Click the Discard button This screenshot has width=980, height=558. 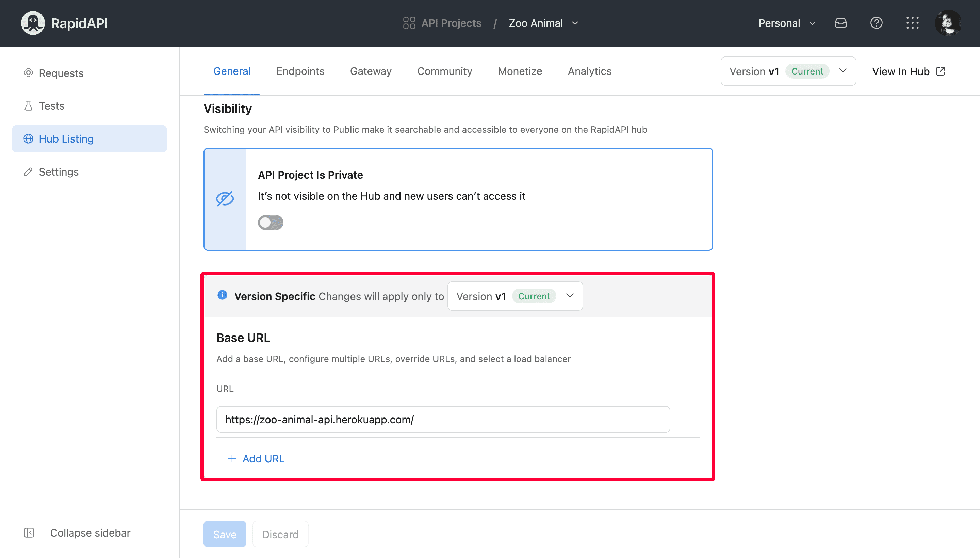(280, 534)
